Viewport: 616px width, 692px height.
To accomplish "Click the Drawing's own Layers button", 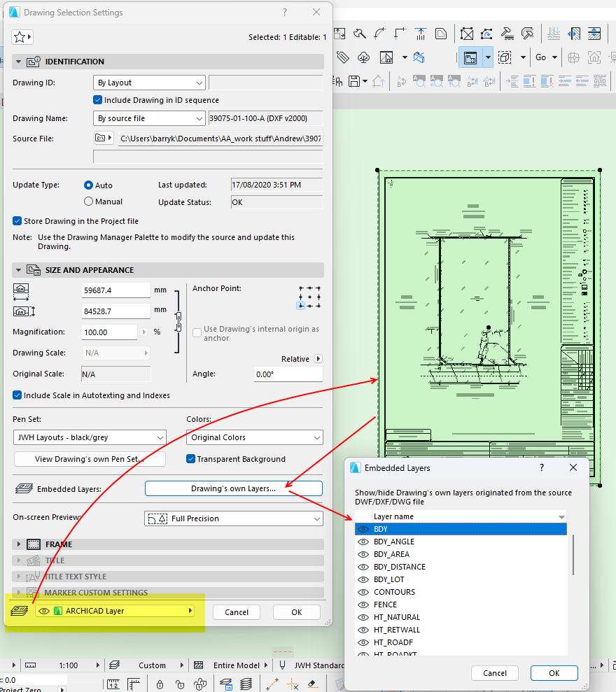I will tap(233, 488).
